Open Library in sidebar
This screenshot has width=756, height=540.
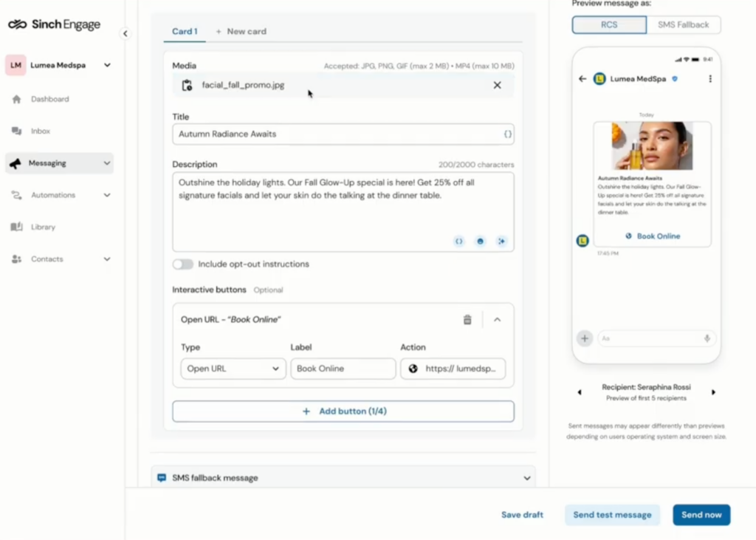click(x=43, y=227)
